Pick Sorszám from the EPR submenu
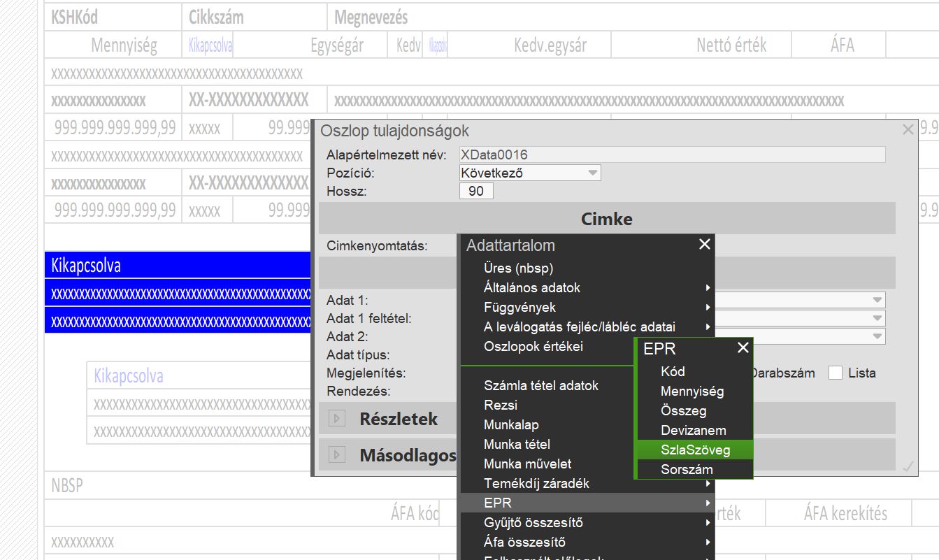Image resolution: width=939 pixels, height=560 pixels. (x=694, y=469)
